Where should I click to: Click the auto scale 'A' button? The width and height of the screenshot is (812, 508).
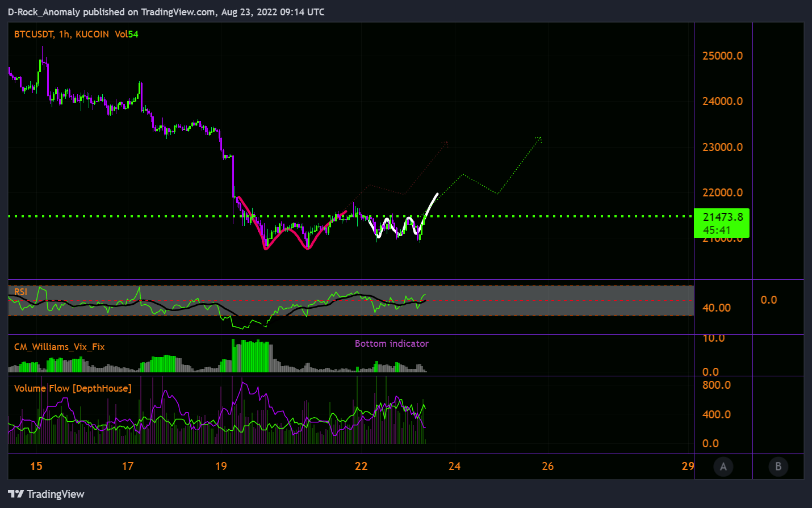tap(723, 467)
